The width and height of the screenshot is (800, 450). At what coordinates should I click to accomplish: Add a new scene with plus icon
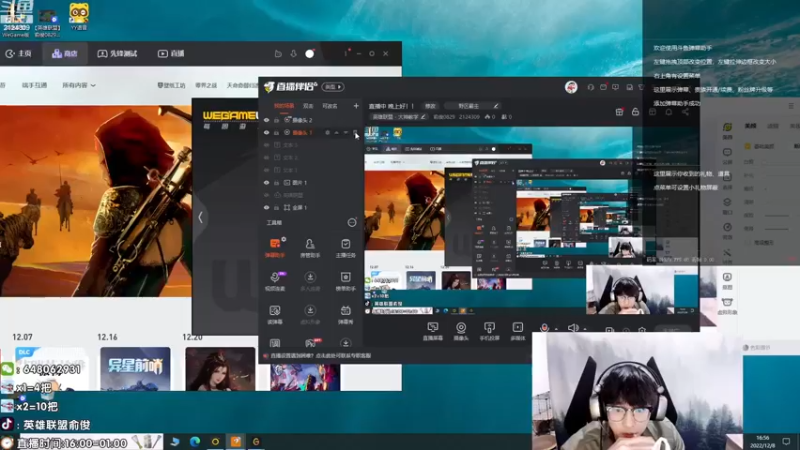pos(356,106)
